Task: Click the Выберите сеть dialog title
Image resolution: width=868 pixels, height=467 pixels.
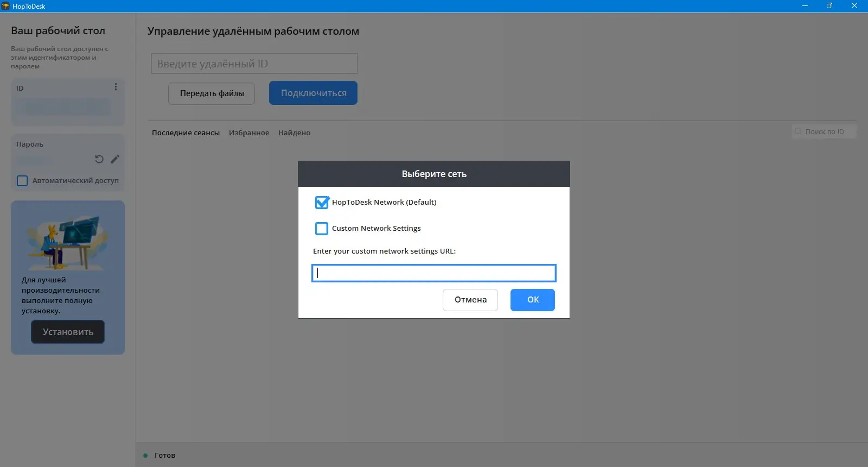Action: tap(434, 174)
